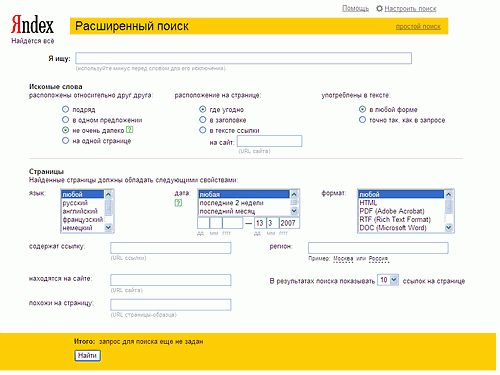
Task: Click language list scroll up arrow
Action: (109, 194)
